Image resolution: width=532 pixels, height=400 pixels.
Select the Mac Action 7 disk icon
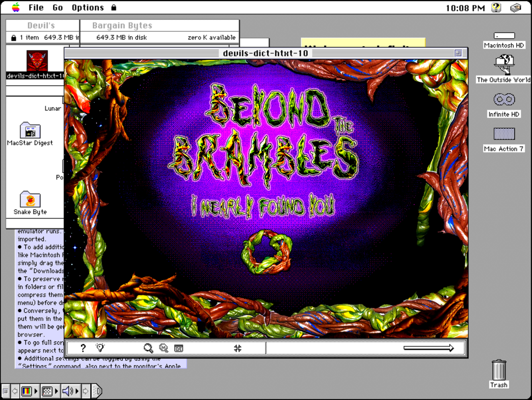(504, 134)
